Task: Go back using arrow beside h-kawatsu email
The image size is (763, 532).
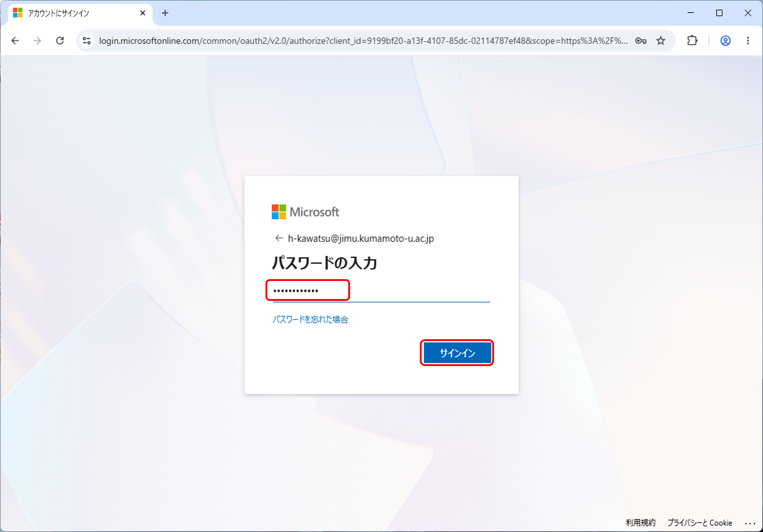Action: [x=279, y=238]
